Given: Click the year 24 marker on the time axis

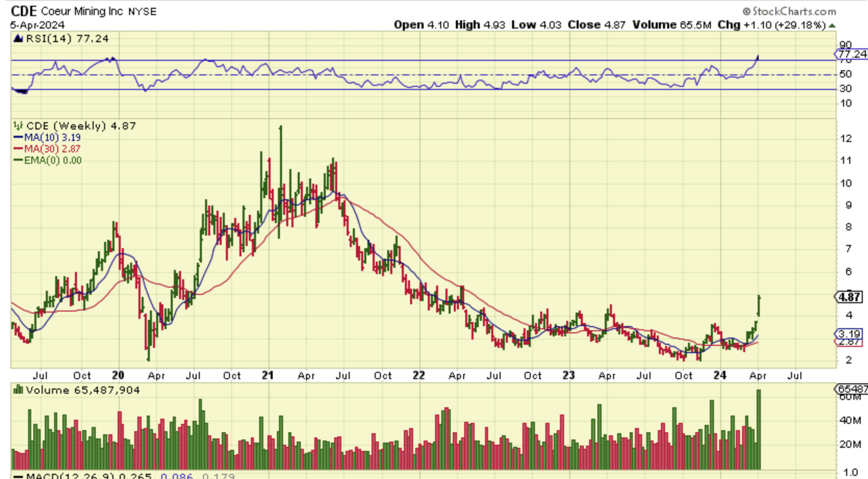Looking at the screenshot, I should (x=720, y=375).
